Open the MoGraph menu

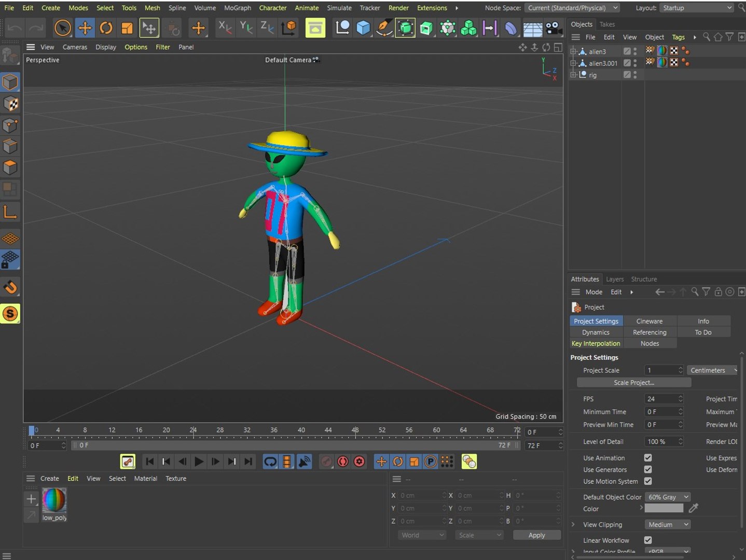[x=238, y=8]
